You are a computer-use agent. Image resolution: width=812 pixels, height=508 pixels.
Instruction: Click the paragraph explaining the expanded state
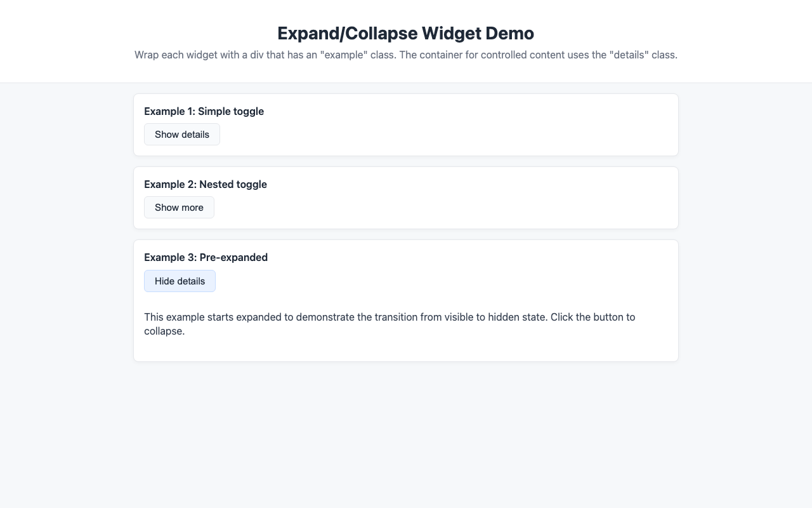tap(390, 324)
